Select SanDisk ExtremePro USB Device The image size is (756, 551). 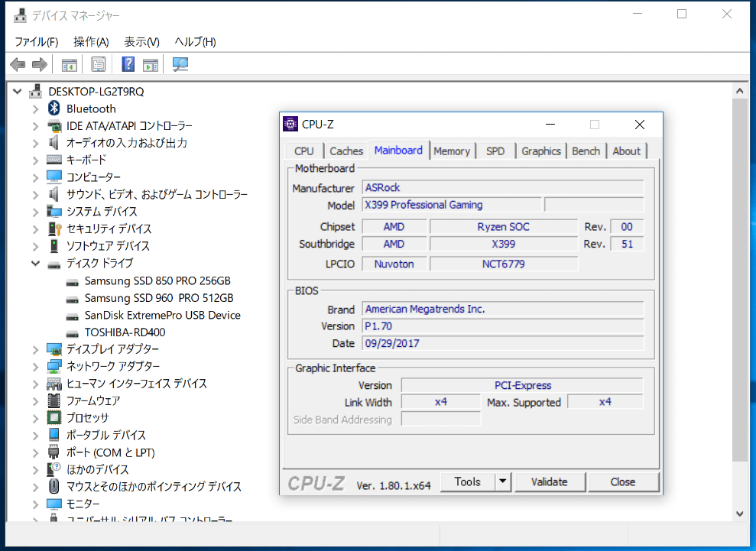click(163, 316)
